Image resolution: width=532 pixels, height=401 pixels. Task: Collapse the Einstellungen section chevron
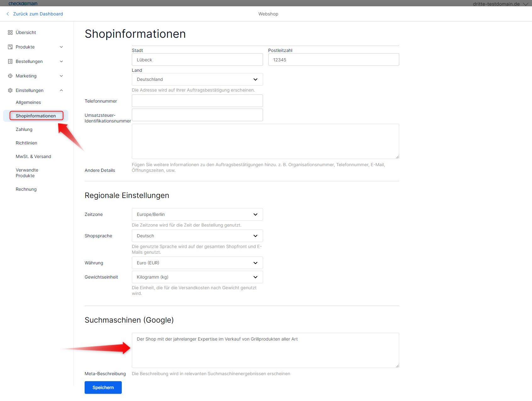point(61,90)
